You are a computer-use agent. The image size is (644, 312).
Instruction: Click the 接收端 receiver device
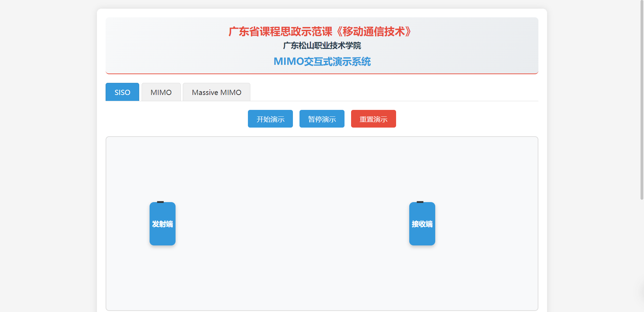click(x=422, y=224)
